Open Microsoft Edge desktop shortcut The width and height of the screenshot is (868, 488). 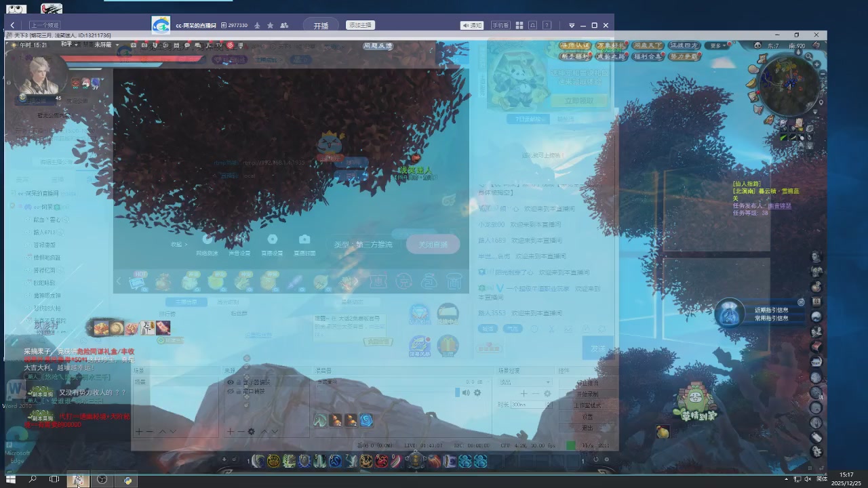tap(17, 446)
